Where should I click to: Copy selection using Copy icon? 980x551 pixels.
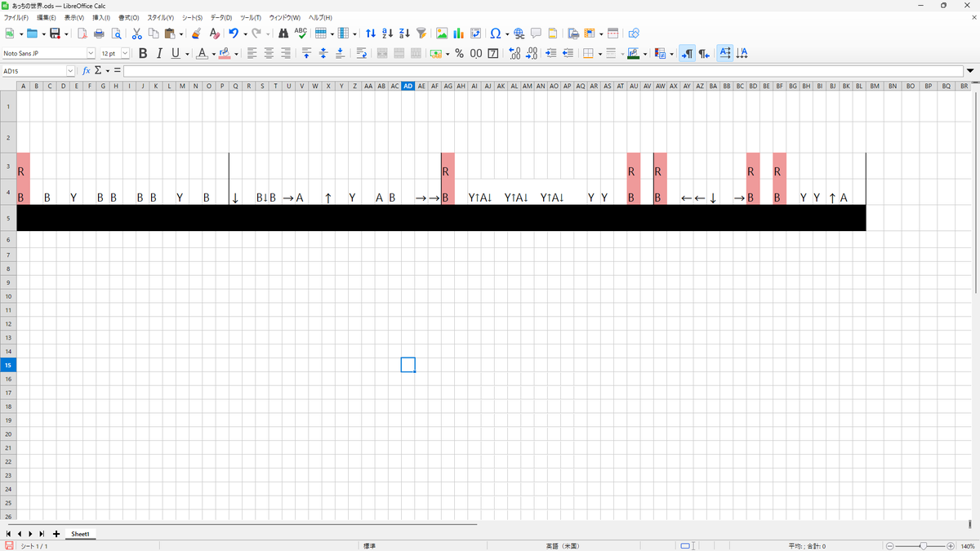(x=154, y=33)
